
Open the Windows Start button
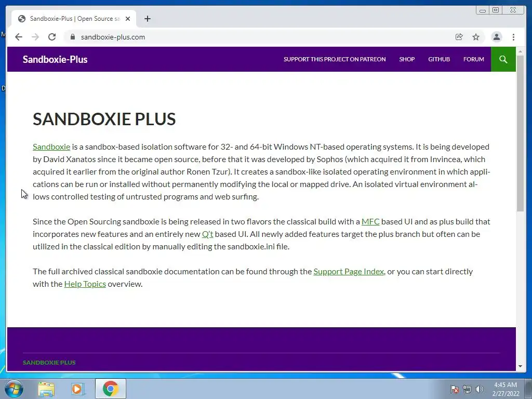tap(14, 389)
